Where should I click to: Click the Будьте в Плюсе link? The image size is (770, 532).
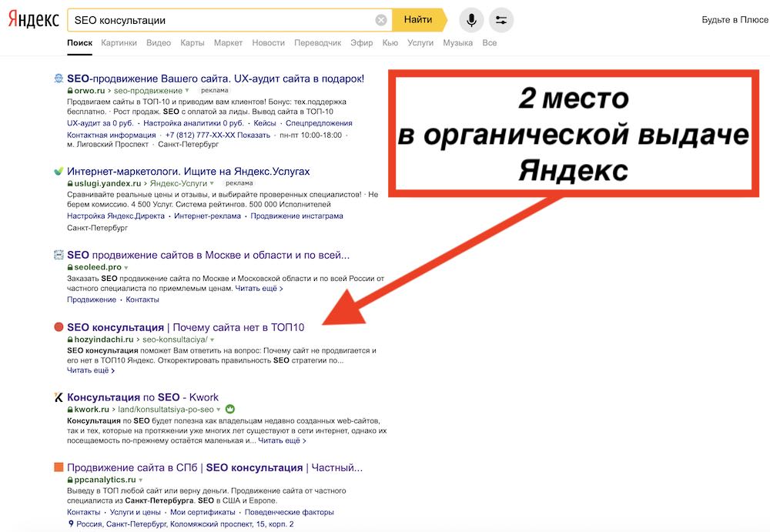pyautogui.click(x=735, y=20)
